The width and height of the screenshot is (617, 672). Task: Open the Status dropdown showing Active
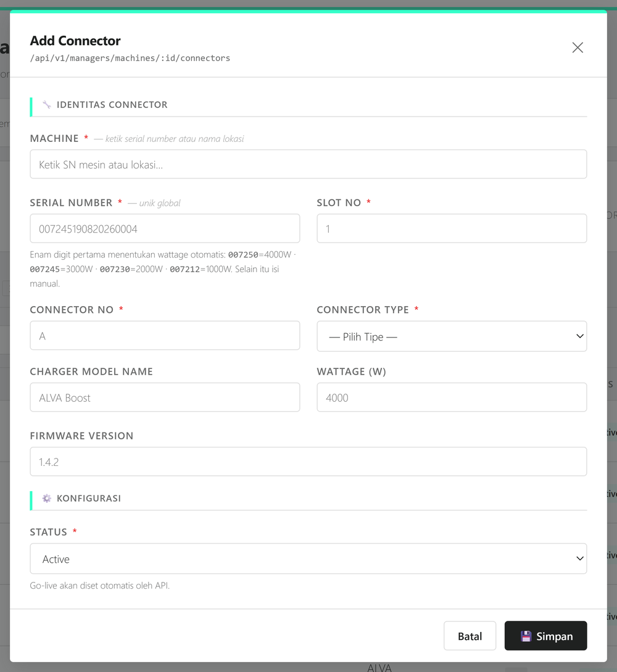(308, 558)
